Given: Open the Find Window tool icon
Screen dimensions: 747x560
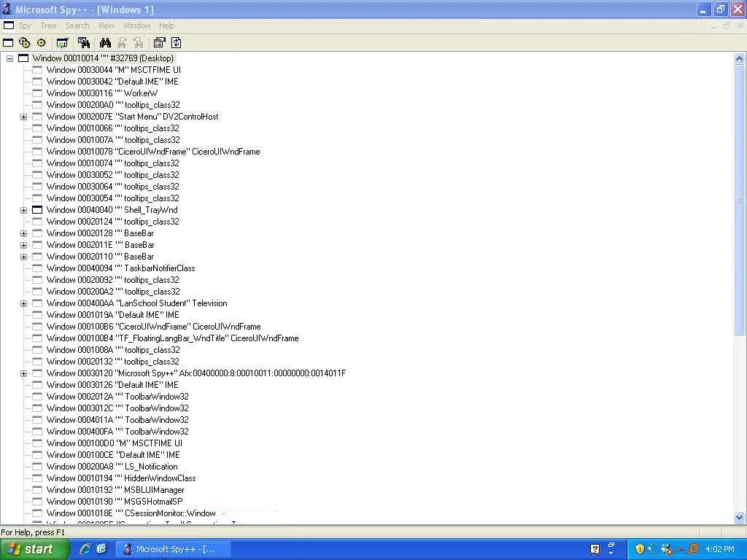Looking at the screenshot, I should tap(84, 43).
